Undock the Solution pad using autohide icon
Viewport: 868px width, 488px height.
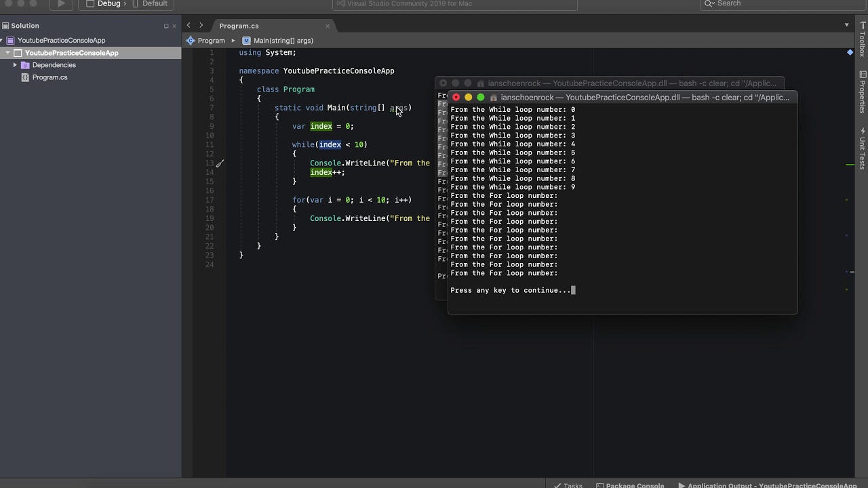pyautogui.click(x=166, y=26)
